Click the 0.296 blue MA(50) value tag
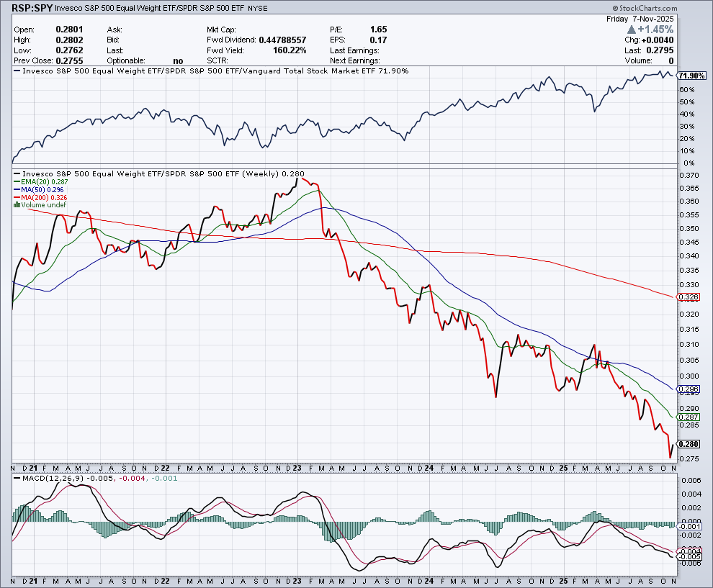This screenshot has height=588, width=713. click(x=689, y=390)
